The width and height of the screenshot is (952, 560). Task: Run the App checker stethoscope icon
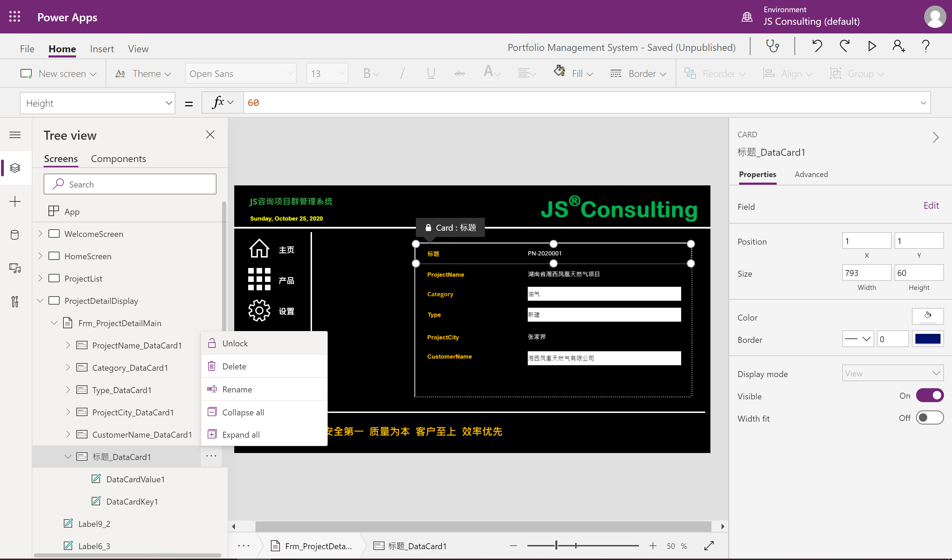(772, 46)
